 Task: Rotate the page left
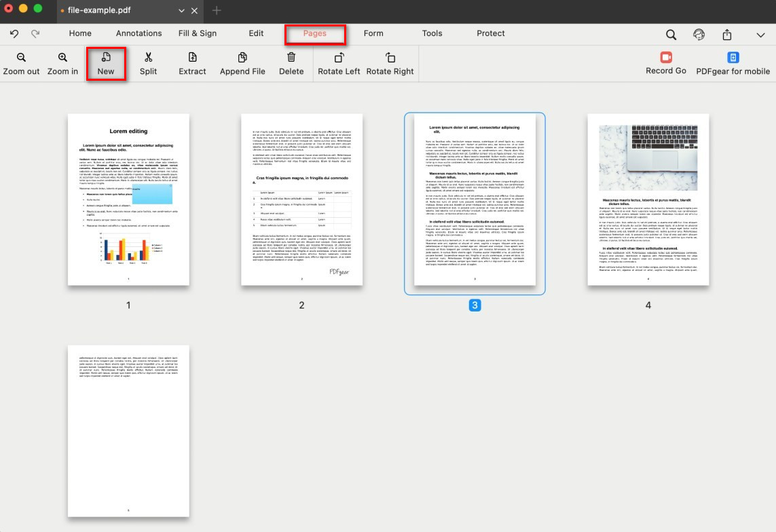pos(339,58)
